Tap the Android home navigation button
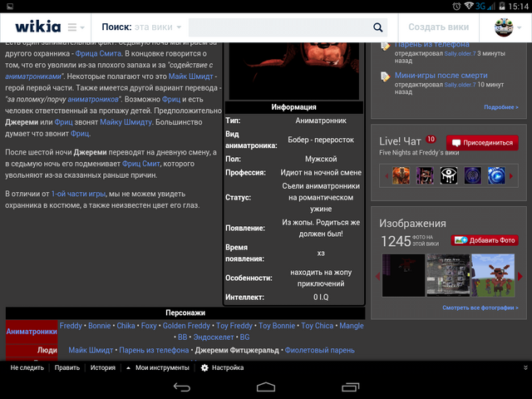 [266, 387]
